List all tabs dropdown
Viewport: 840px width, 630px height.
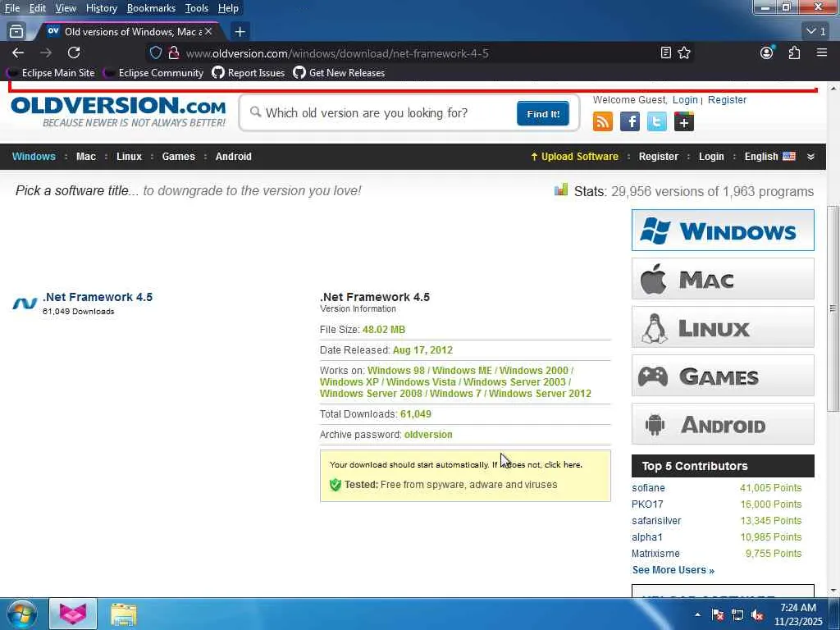(816, 32)
